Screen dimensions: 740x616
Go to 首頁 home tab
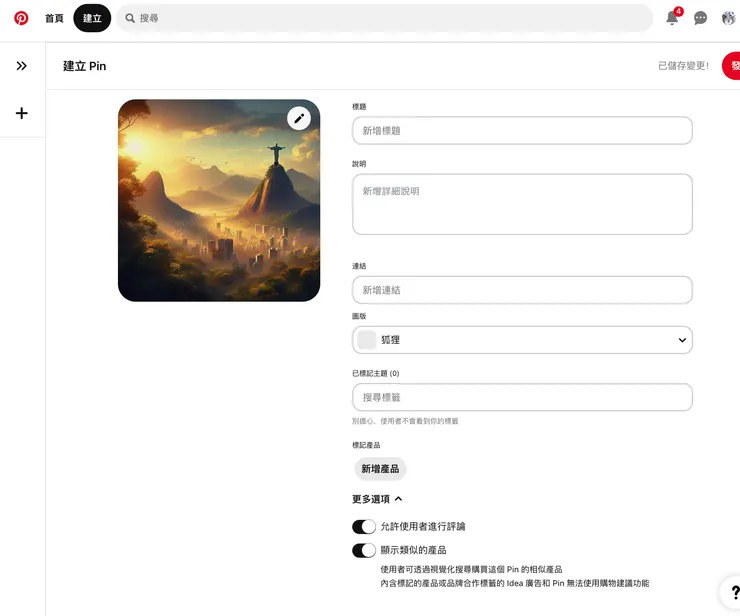54,18
